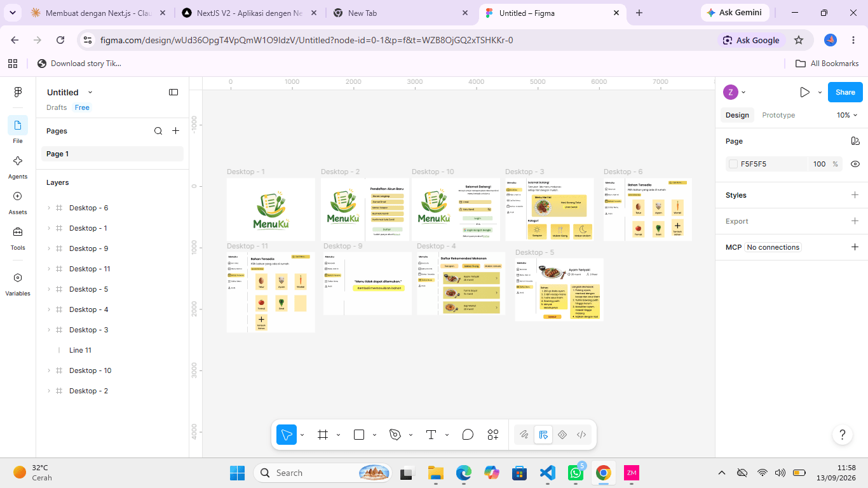The width and height of the screenshot is (868, 488).
Task: Click the Share button
Action: click(845, 92)
